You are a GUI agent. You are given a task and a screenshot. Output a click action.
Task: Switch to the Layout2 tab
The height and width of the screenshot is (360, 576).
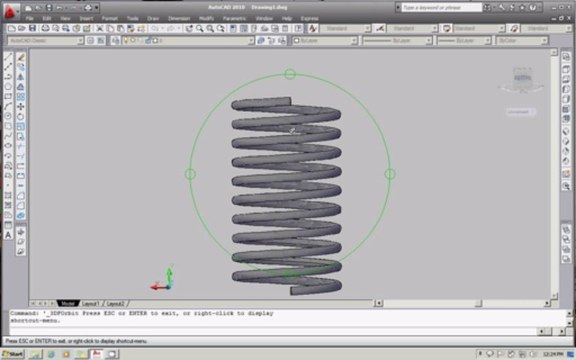point(115,304)
